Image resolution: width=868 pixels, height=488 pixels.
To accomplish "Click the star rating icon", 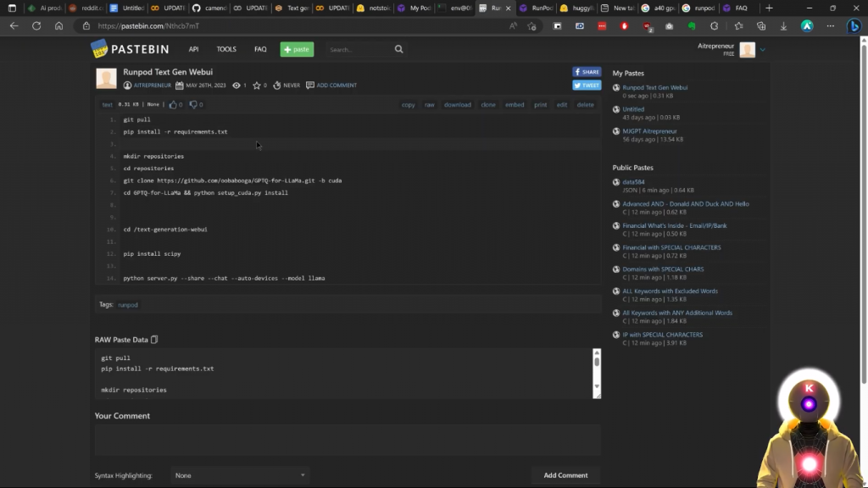I will pyautogui.click(x=256, y=86).
